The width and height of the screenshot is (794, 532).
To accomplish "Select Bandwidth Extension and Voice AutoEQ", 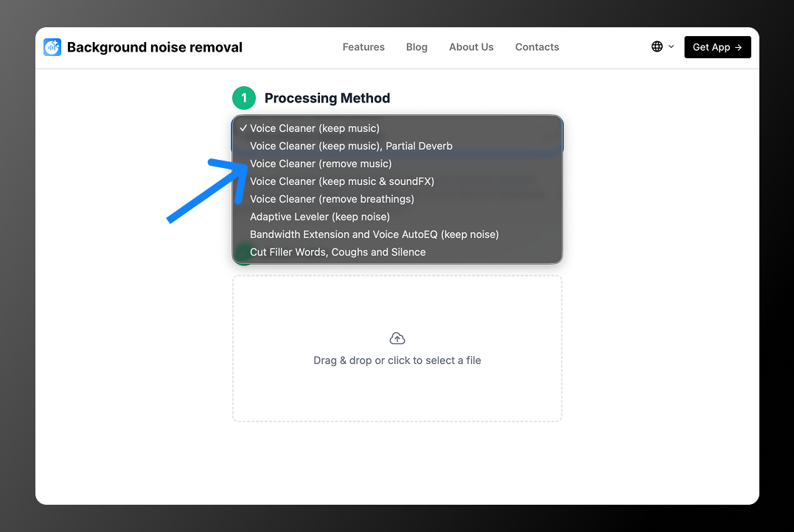I will pos(375,234).
